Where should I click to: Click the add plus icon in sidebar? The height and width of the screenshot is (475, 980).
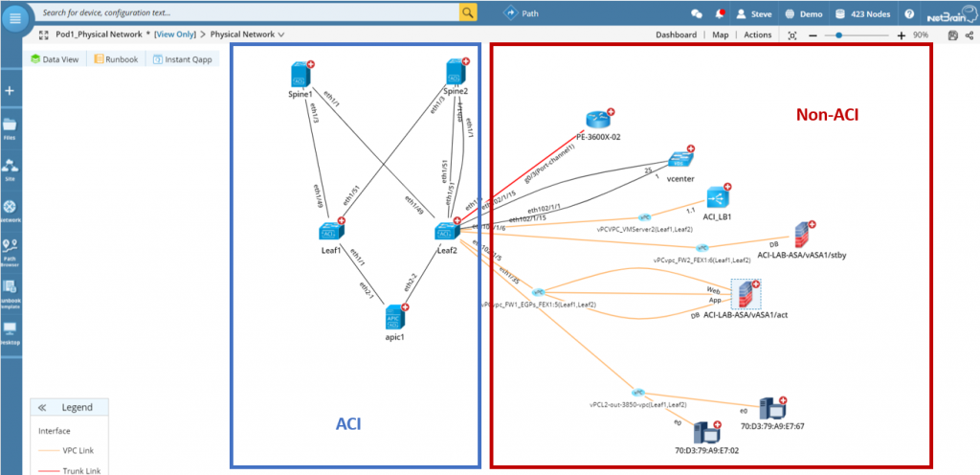click(x=10, y=91)
